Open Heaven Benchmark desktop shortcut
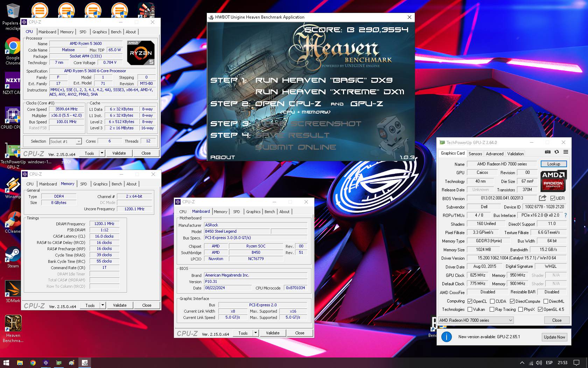This screenshot has height=368, width=588. pos(13,328)
